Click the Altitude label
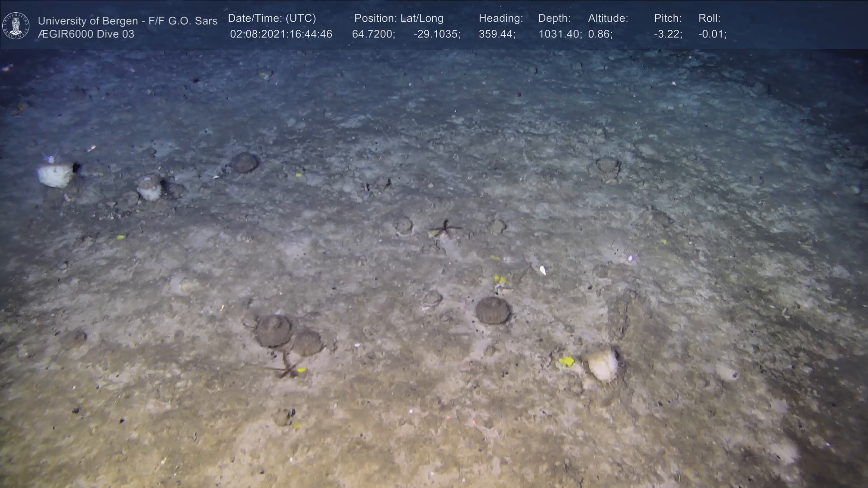This screenshot has width=868, height=488. point(608,19)
